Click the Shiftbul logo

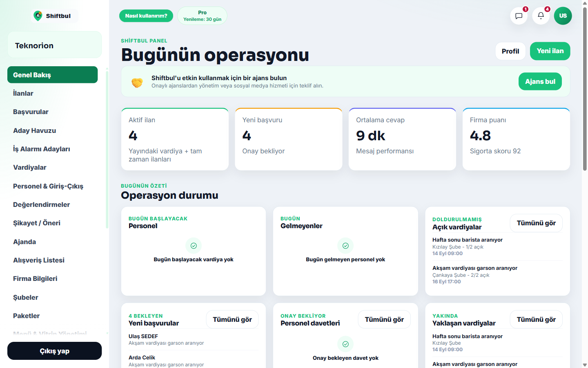54,16
